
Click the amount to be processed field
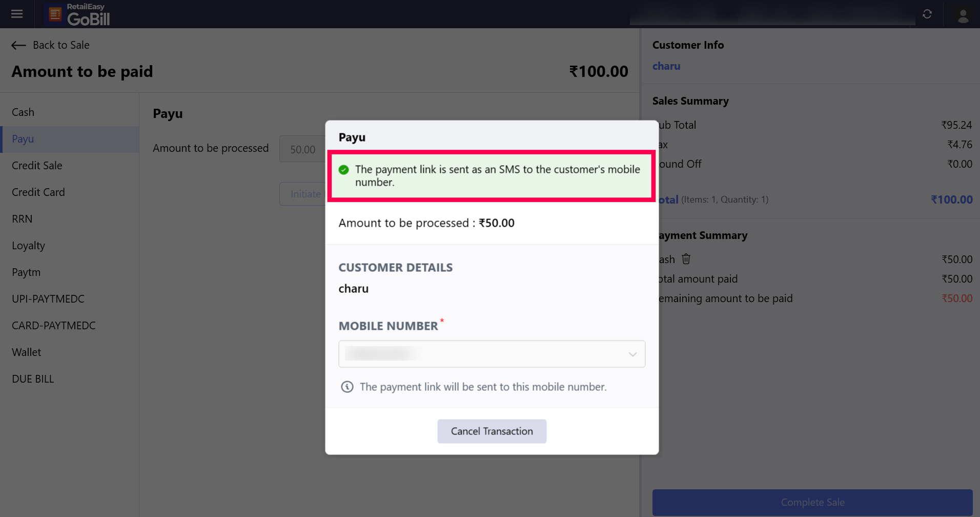(302, 149)
